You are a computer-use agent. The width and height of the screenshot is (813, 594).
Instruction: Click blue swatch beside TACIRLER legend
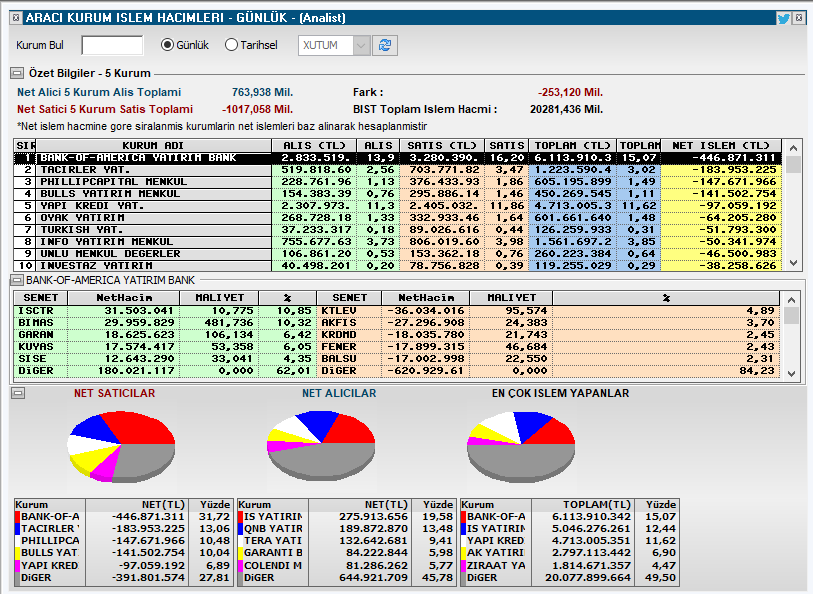point(17,529)
